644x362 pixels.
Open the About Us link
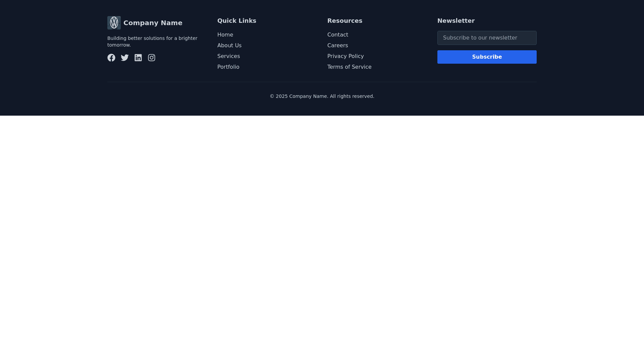pos(229,46)
